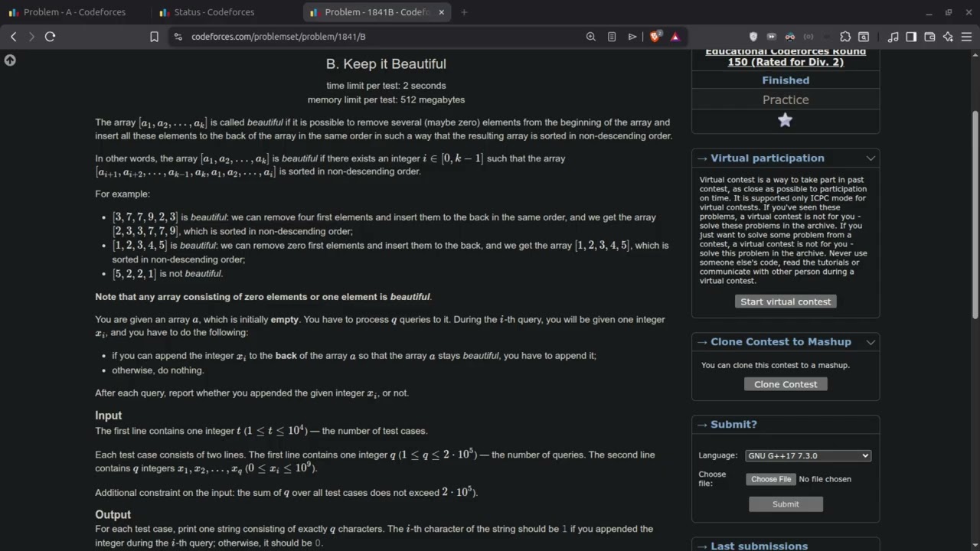Add contest to favourites with star
This screenshot has width=980, height=551.
coord(785,120)
